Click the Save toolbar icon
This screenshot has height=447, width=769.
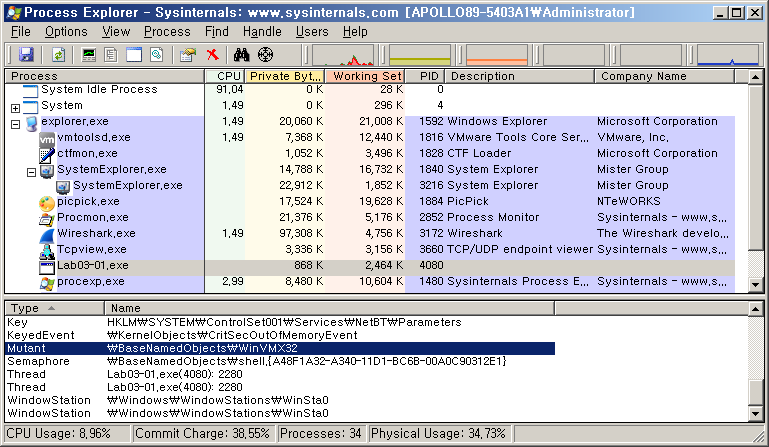tap(26, 54)
